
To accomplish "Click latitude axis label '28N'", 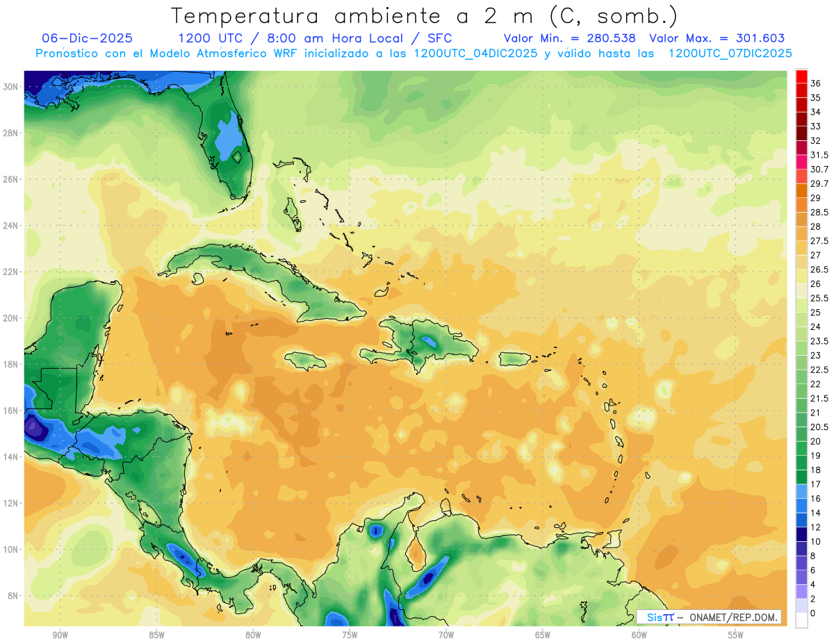I will pyautogui.click(x=11, y=133).
